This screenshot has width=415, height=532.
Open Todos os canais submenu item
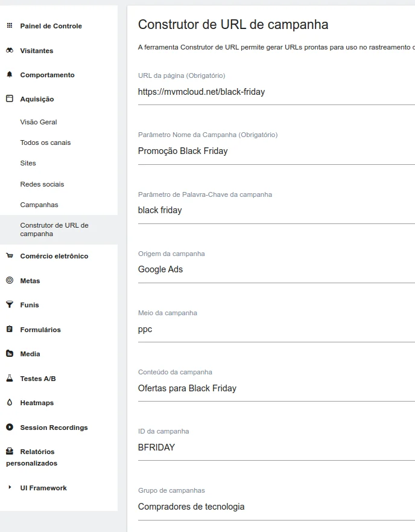click(x=45, y=143)
